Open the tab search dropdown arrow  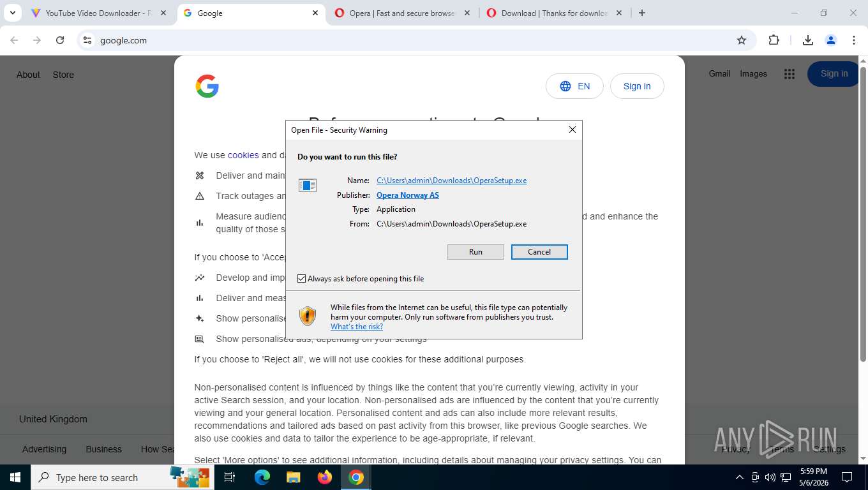click(12, 13)
